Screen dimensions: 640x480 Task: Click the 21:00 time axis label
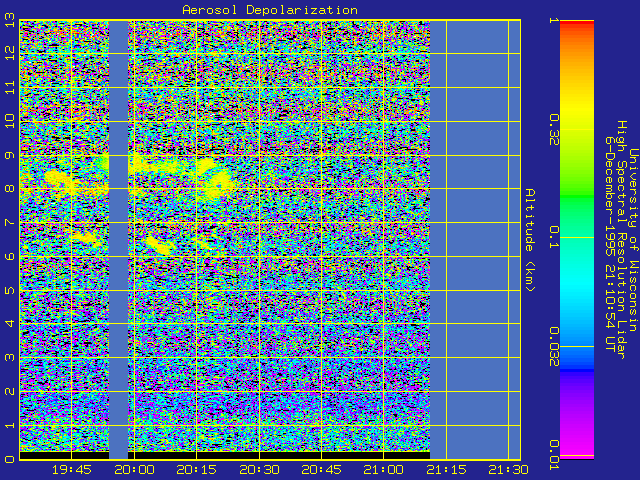pyautogui.click(x=384, y=470)
